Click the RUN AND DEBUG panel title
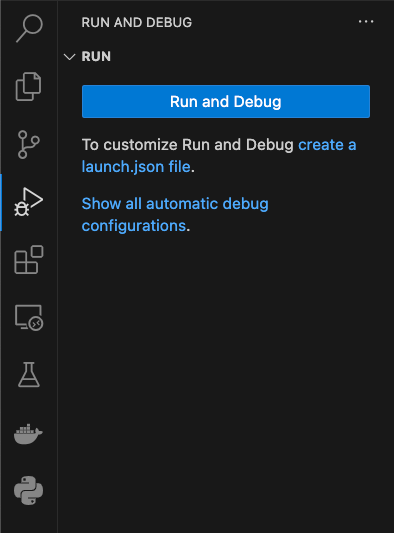The height and width of the screenshot is (533, 394). tap(137, 22)
